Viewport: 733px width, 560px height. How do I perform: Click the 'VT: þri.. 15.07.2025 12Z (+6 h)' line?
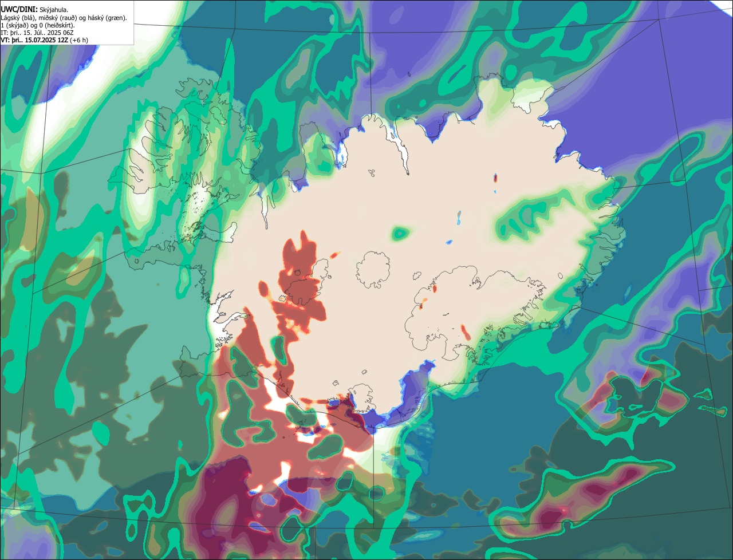44,40
